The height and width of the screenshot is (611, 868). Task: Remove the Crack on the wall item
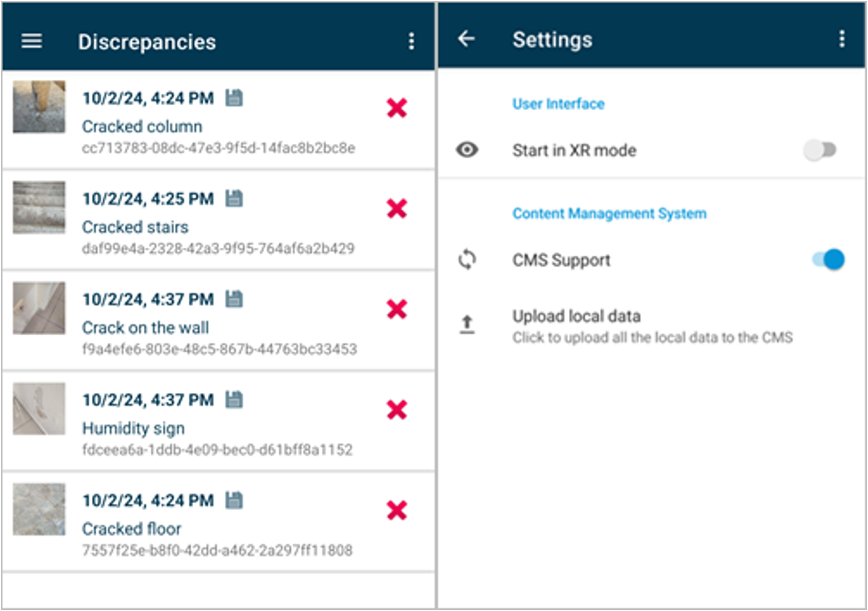(x=397, y=309)
